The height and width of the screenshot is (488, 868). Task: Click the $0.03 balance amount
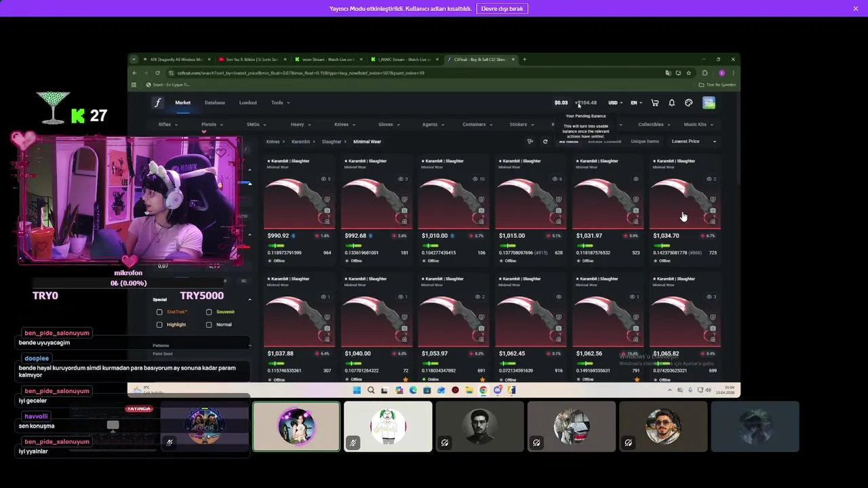(x=561, y=103)
